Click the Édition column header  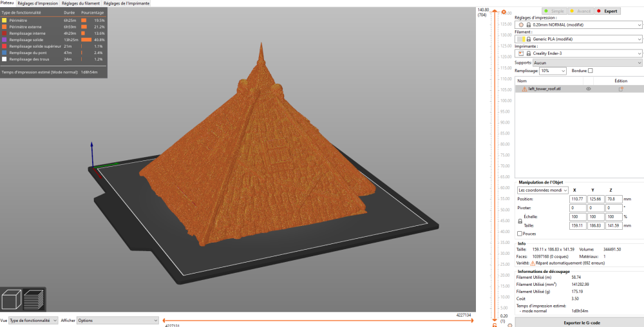[621, 81]
